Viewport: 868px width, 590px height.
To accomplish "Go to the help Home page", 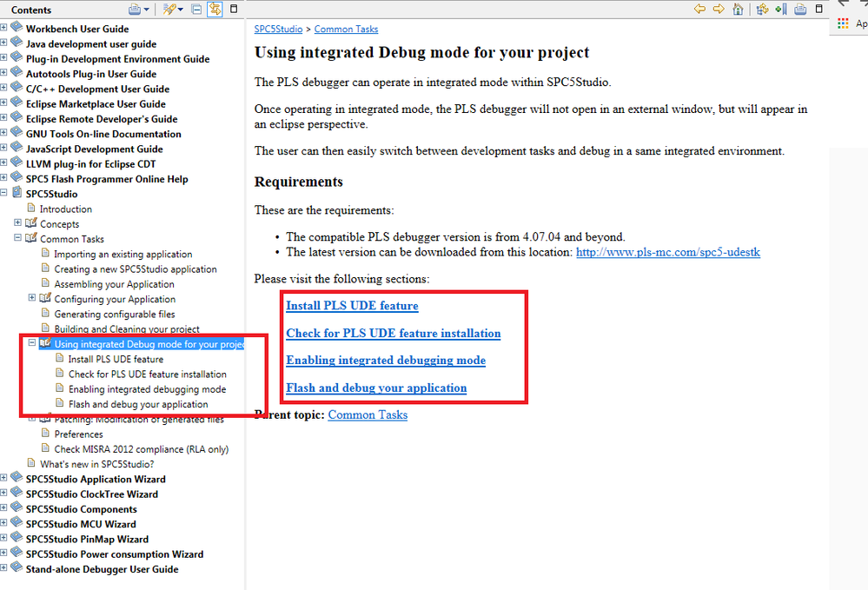I will click(738, 9).
